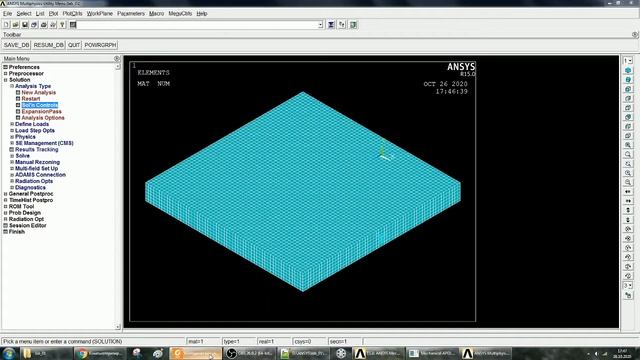Open the Select menu
This screenshot has width=640, height=360.
24,13
